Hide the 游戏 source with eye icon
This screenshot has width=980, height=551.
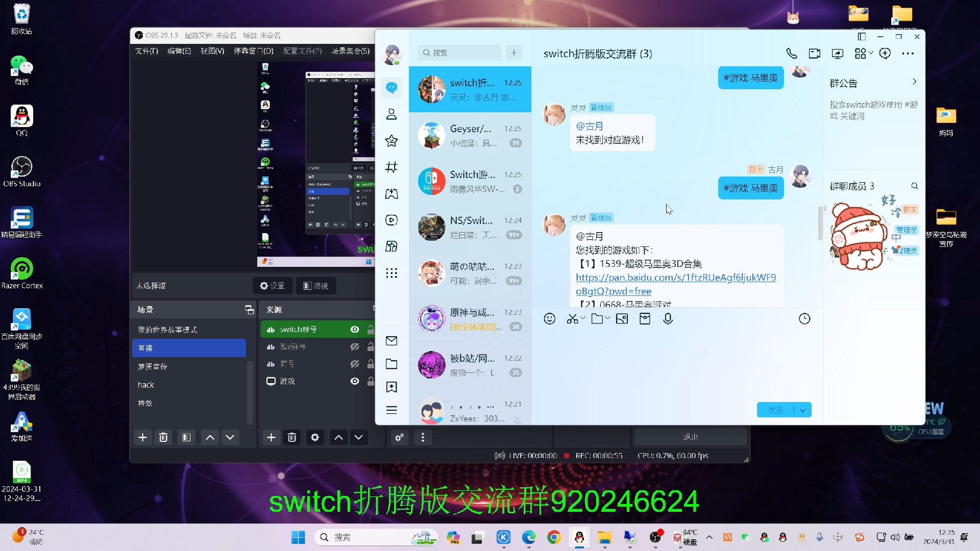click(x=355, y=381)
